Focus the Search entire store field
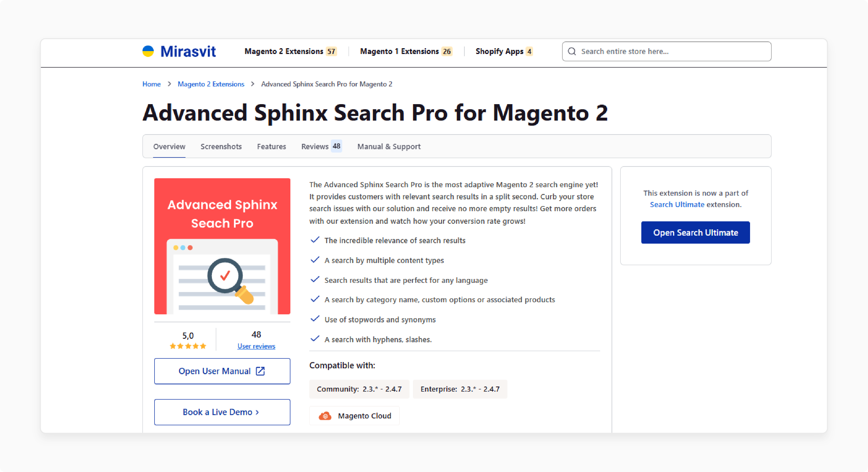 point(666,51)
